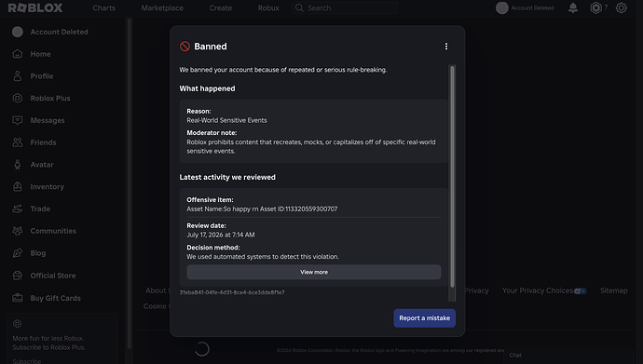Open the Chat bar
Image resolution: width=643 pixels, height=364 pixels.
click(568, 356)
